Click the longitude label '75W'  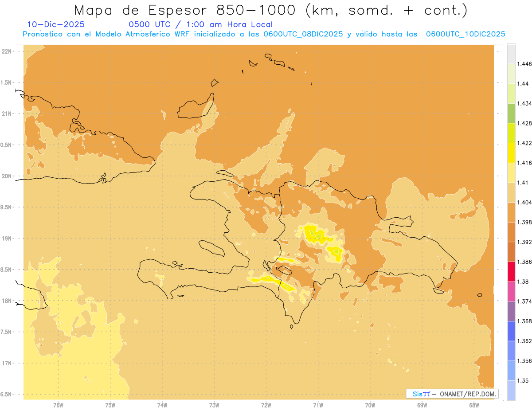coord(110,405)
